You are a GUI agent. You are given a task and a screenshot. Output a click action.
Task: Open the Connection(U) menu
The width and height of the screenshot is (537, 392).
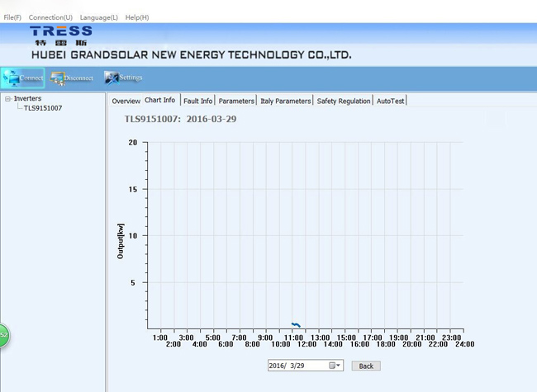pyautogui.click(x=50, y=17)
